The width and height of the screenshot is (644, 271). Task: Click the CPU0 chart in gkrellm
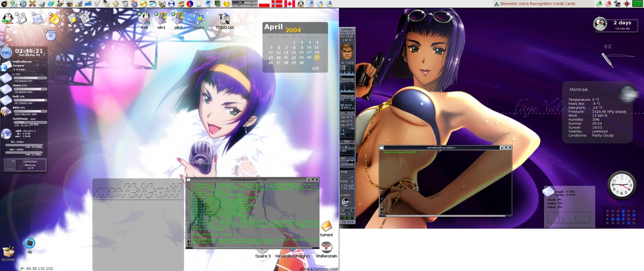click(347, 71)
